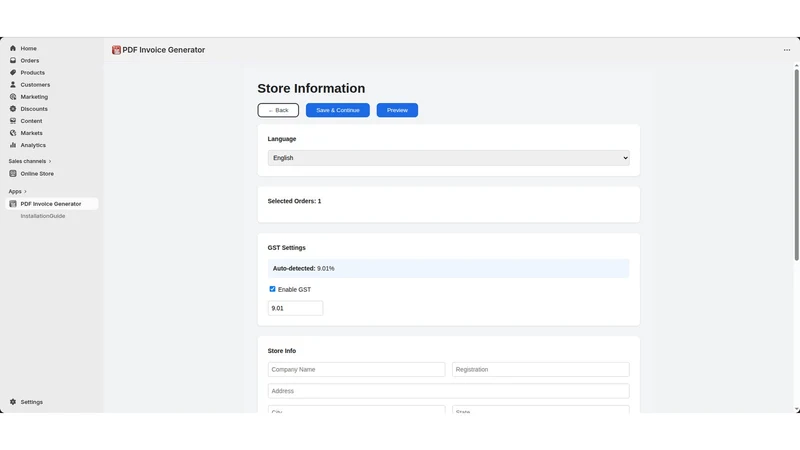800x450 pixels.
Task: Open Online Store sales channel
Action: 37,173
